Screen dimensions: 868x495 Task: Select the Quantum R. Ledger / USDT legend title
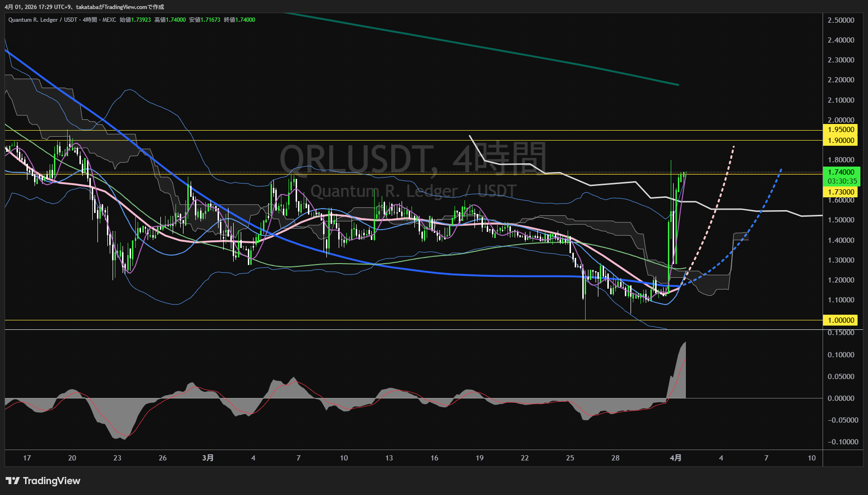click(43, 20)
